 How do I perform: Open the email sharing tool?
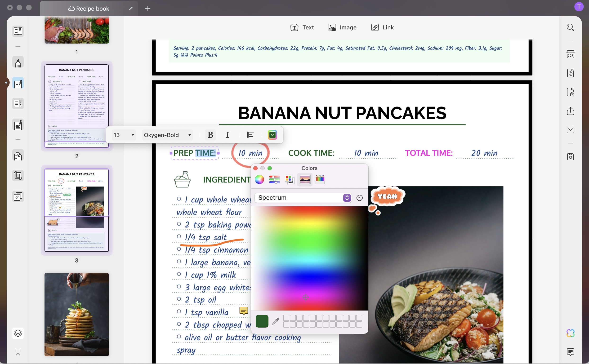click(570, 130)
